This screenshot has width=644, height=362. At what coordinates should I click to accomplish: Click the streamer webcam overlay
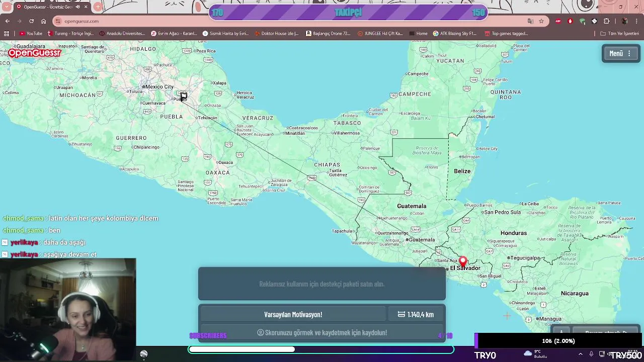pyautogui.click(x=68, y=310)
